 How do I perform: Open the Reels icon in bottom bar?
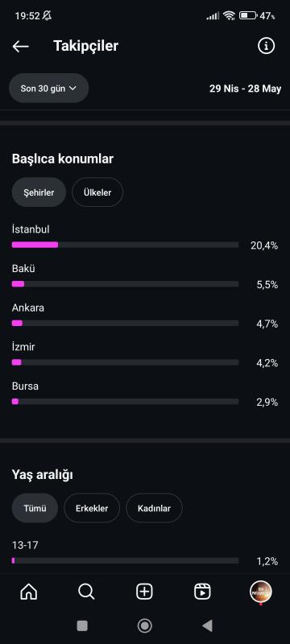[x=202, y=592]
